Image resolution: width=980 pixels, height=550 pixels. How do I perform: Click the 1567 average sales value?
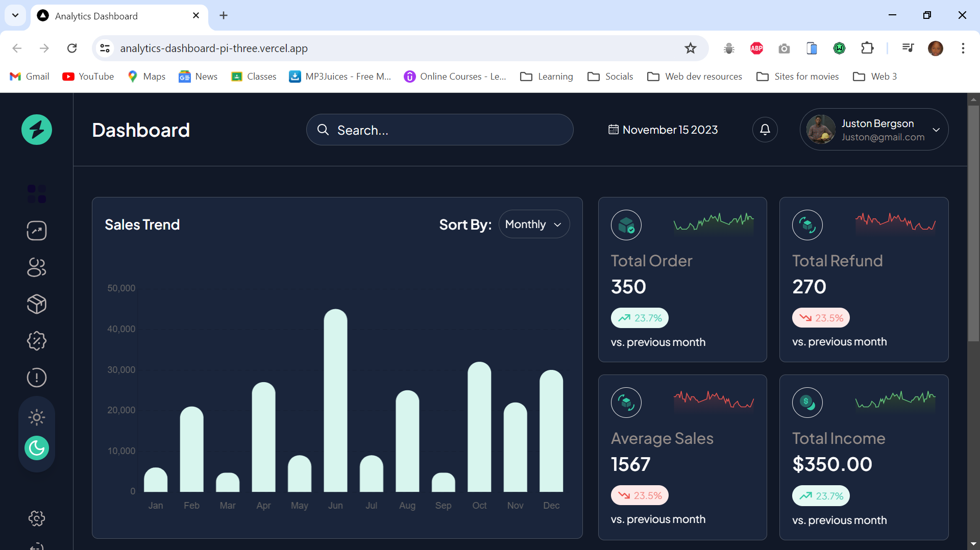pos(631,464)
